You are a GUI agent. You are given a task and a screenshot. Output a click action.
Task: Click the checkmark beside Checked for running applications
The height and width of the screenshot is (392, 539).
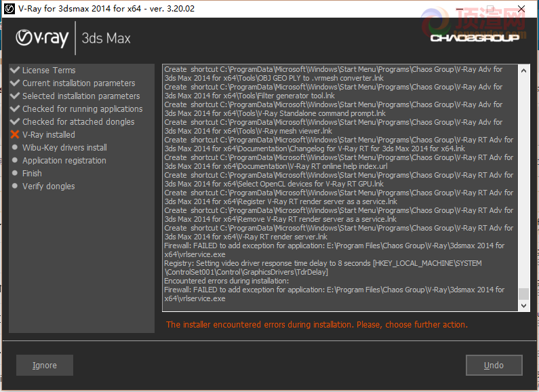coord(15,109)
